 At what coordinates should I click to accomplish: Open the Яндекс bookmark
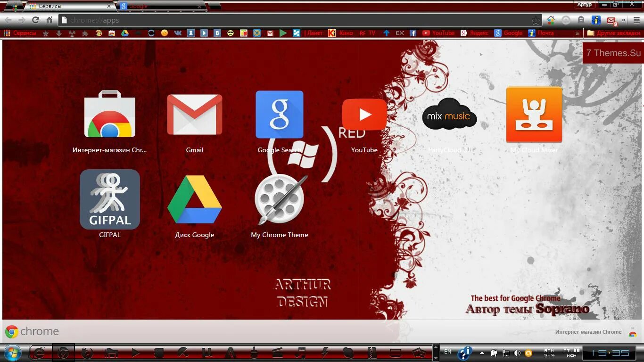474,33
